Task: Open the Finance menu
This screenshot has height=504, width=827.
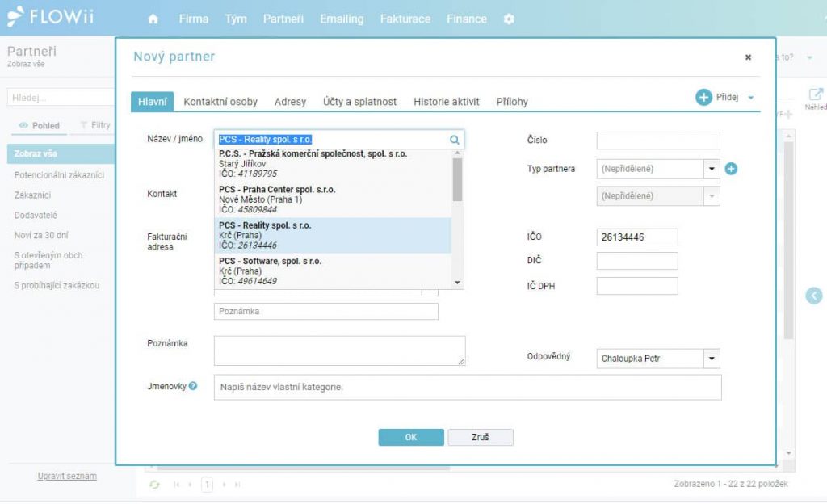Action: click(467, 19)
